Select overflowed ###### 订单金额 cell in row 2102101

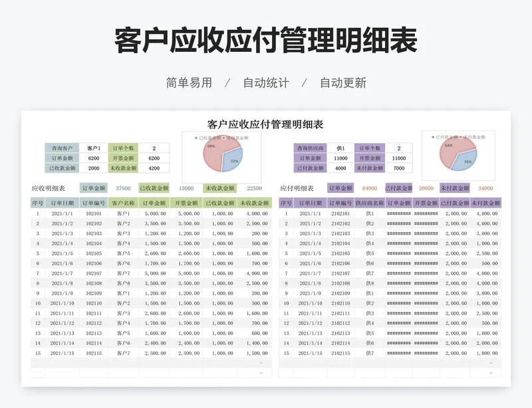(x=398, y=214)
